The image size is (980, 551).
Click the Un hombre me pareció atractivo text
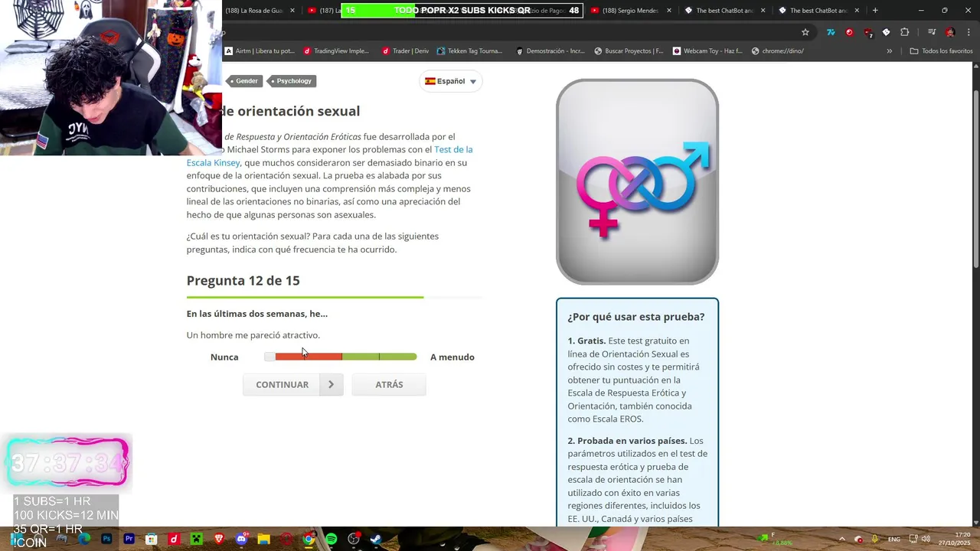coord(253,335)
